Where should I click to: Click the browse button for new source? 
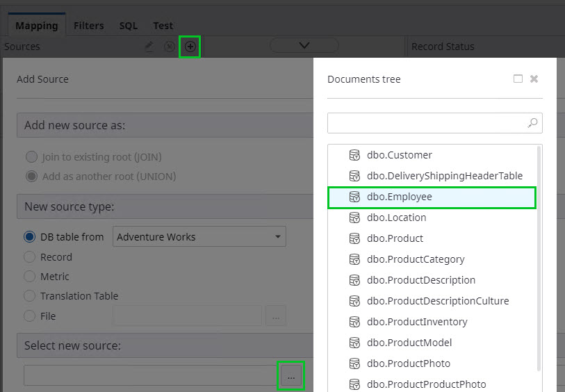click(290, 376)
